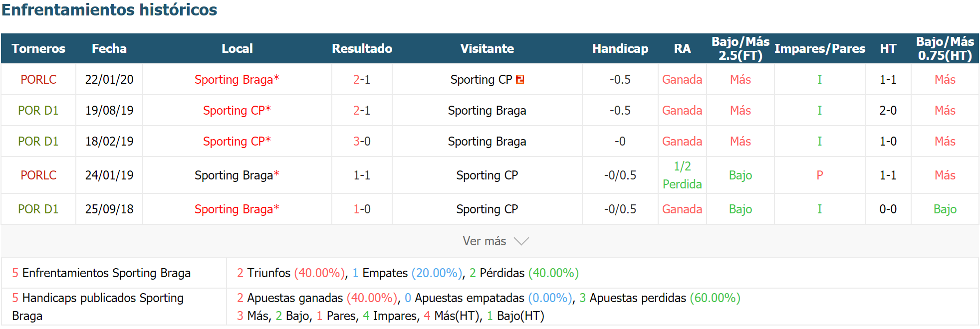
Task: Open PORLC tournament on 22/01/20 row
Action: (38, 79)
